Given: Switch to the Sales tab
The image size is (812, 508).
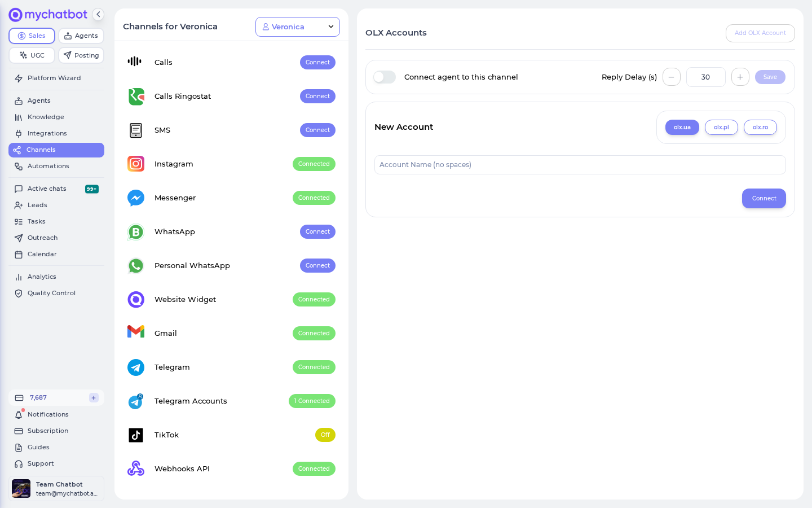Looking at the screenshot, I should coord(32,36).
